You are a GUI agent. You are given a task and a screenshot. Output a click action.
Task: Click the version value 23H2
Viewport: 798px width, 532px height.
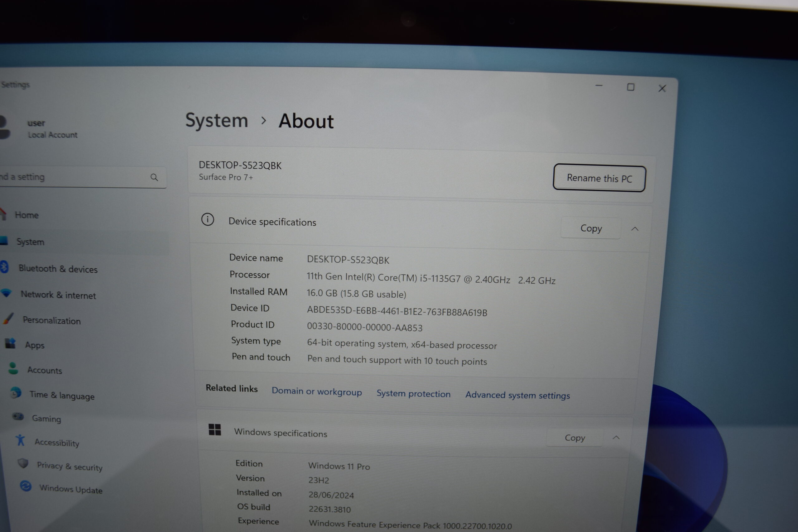click(x=319, y=480)
